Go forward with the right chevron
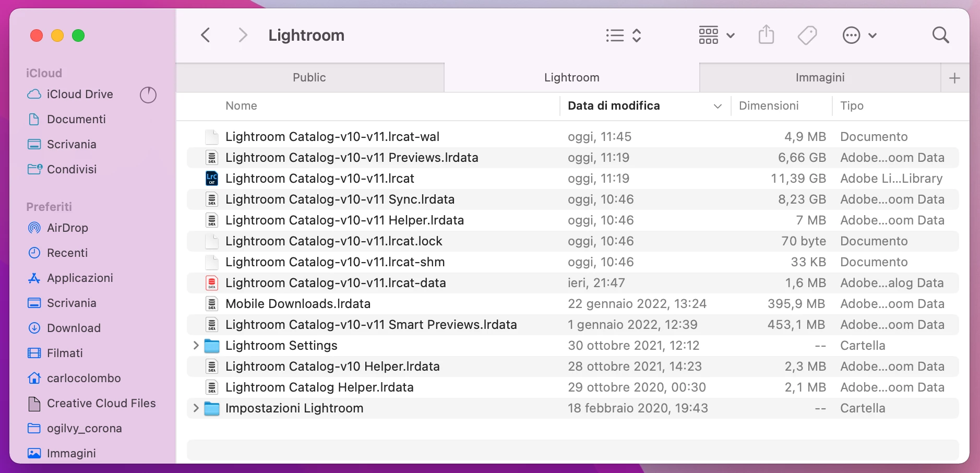The image size is (980, 473). pos(243,35)
